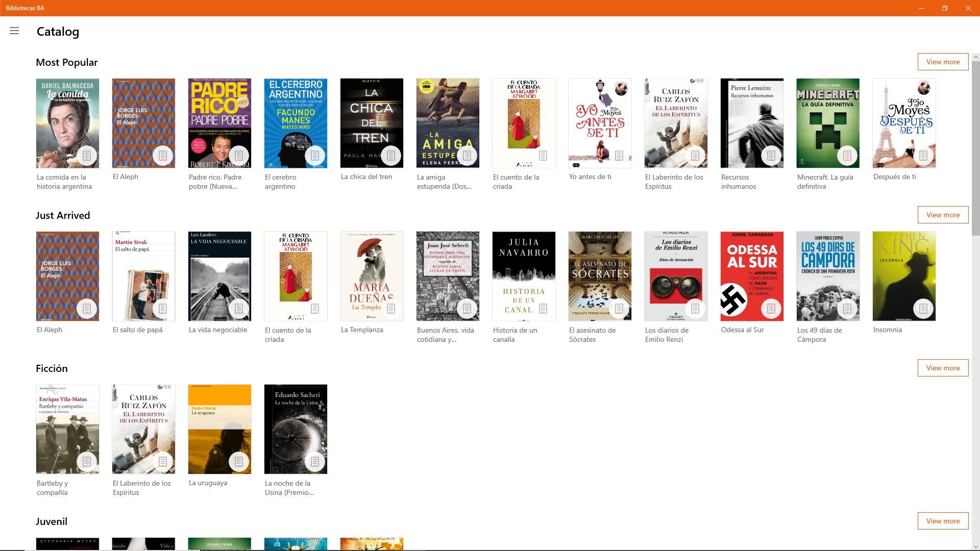Click ebook icon on La comida cover

point(87,156)
